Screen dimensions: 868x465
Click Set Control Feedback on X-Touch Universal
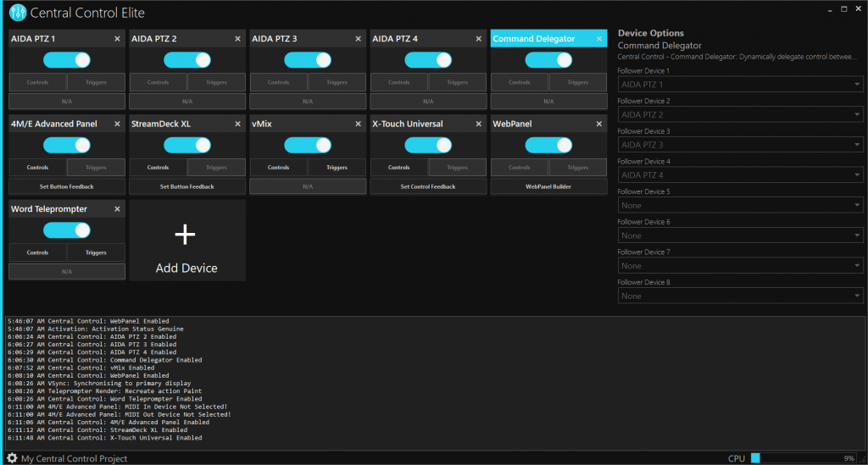click(x=428, y=186)
